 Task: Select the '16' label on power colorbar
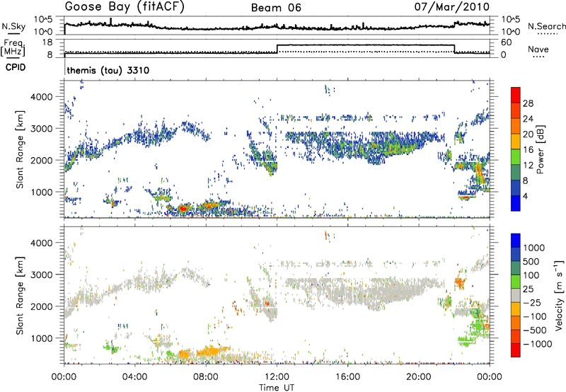click(x=528, y=150)
